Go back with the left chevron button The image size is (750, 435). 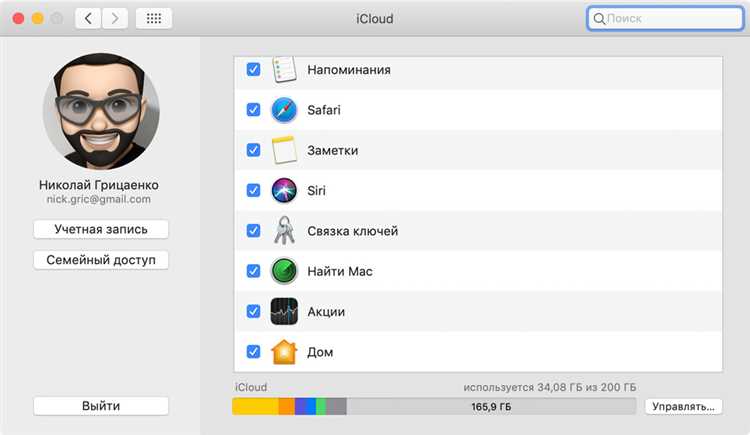point(88,19)
